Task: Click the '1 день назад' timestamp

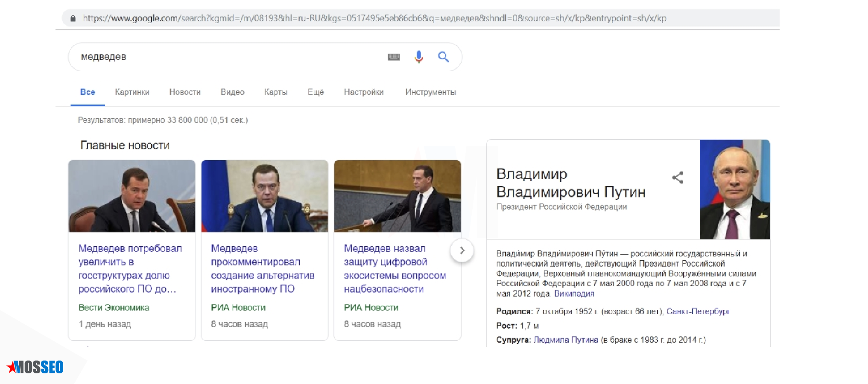Action: tap(105, 324)
